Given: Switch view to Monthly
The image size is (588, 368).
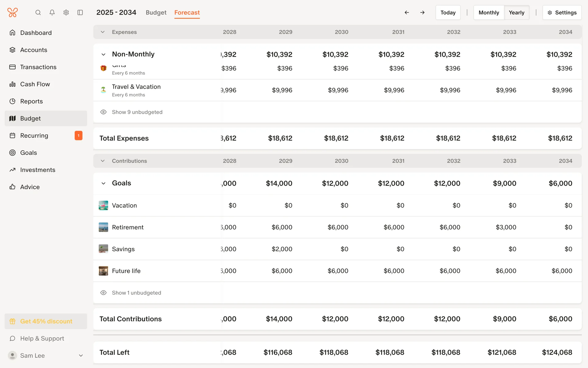Looking at the screenshot, I should 488,13.
